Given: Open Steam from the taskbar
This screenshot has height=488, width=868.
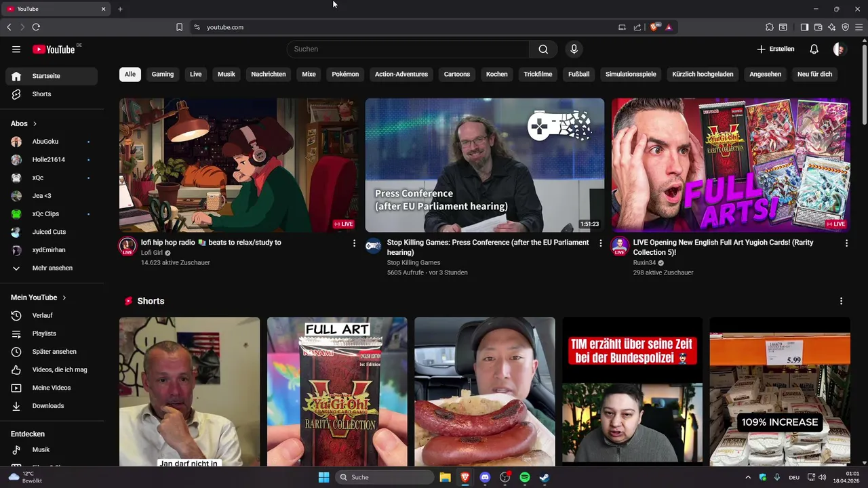Looking at the screenshot, I should 545,477.
